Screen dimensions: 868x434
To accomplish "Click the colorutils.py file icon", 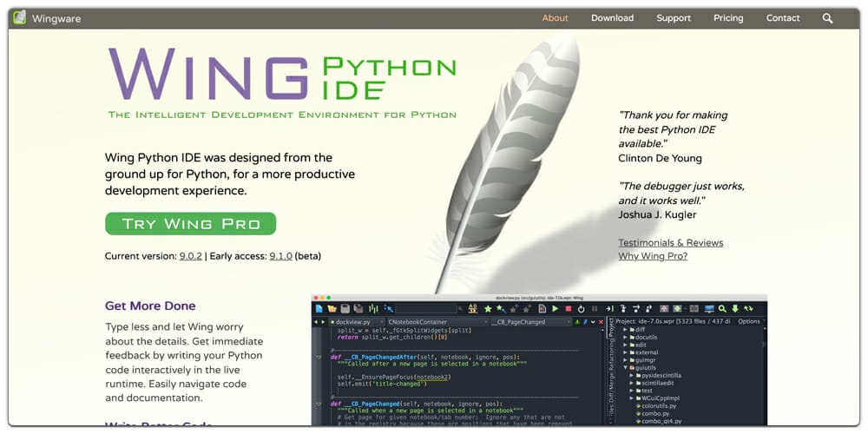I will tap(638, 406).
